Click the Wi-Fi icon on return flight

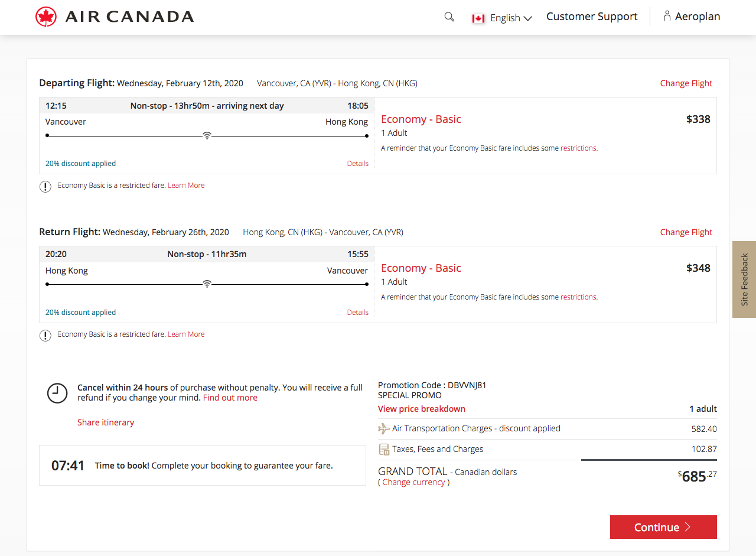tap(207, 284)
